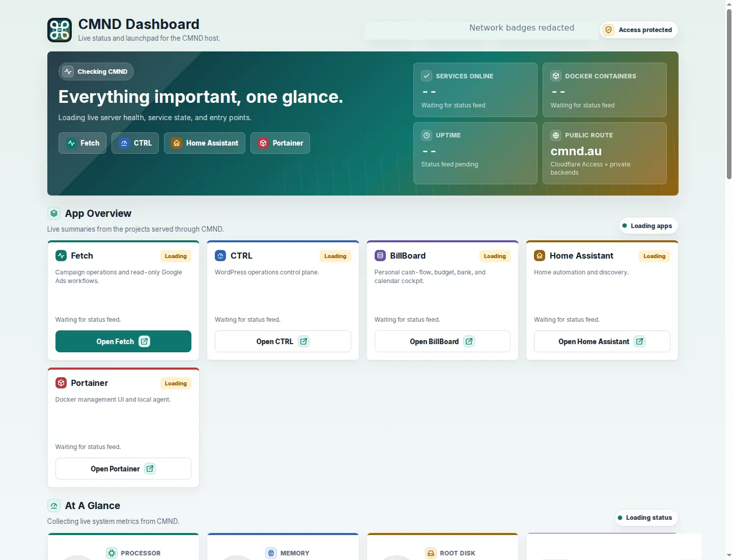Image resolution: width=733 pixels, height=560 pixels.
Task: Click the scrollbar down arrow
Action: [x=729, y=555]
